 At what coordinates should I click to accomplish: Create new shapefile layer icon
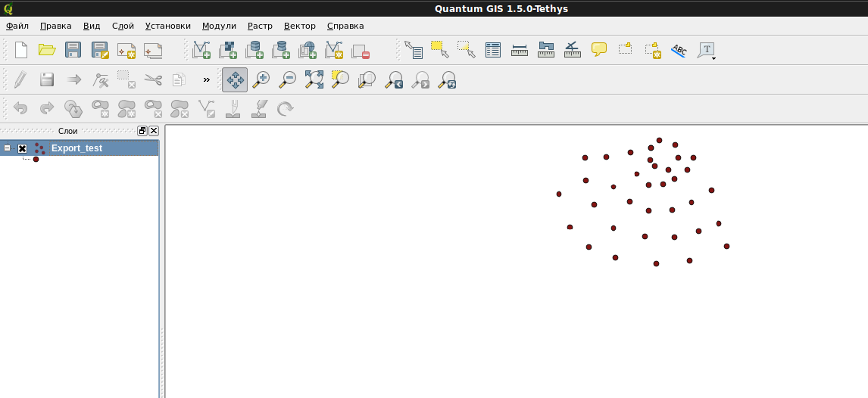pyautogui.click(x=334, y=50)
